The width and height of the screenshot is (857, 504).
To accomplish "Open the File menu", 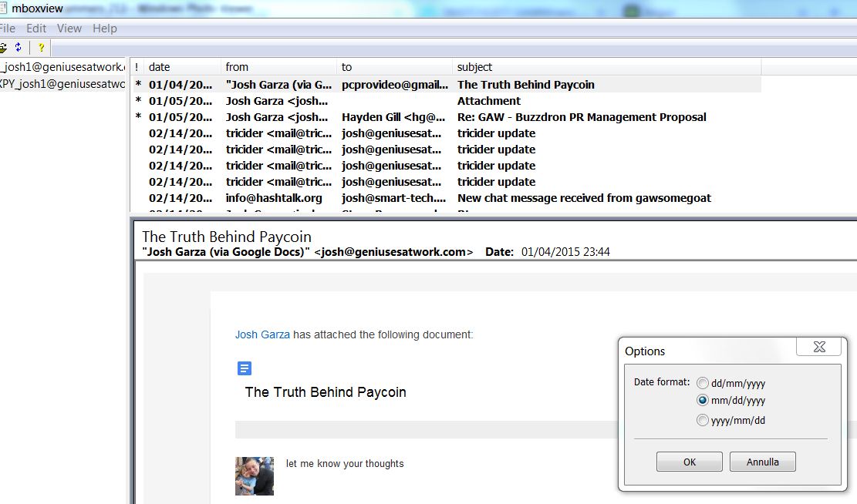I will (8, 29).
